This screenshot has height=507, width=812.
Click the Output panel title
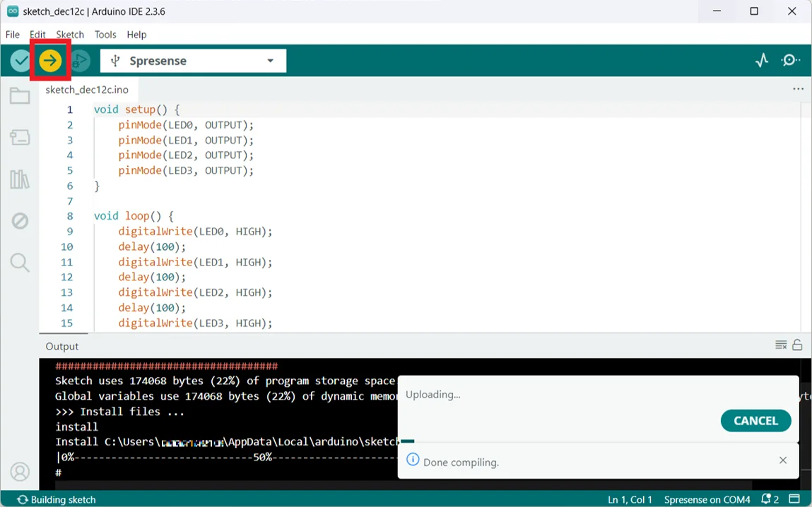62,346
